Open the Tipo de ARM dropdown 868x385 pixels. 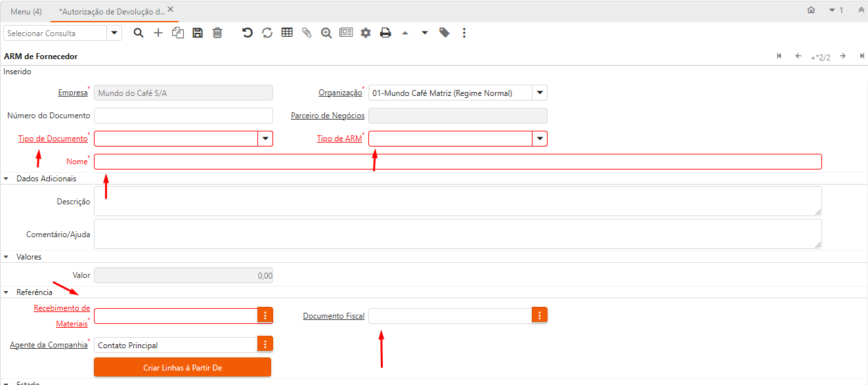tap(540, 139)
